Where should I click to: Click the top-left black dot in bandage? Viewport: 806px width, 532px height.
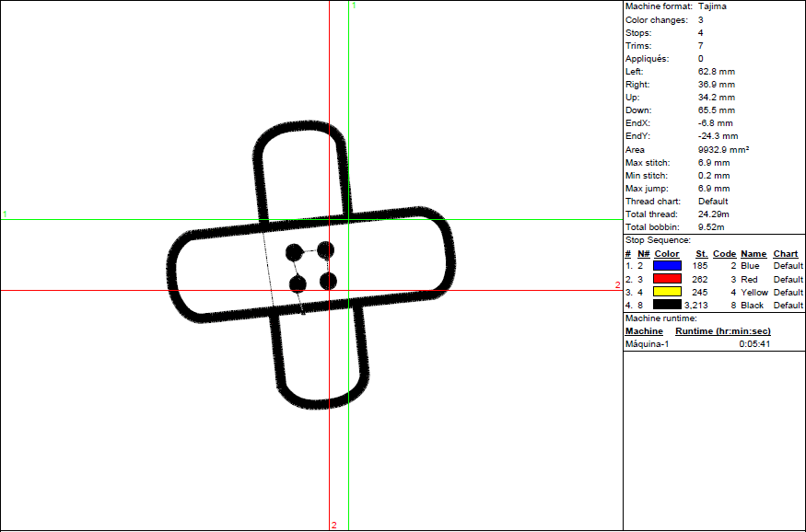pyautogui.click(x=294, y=252)
